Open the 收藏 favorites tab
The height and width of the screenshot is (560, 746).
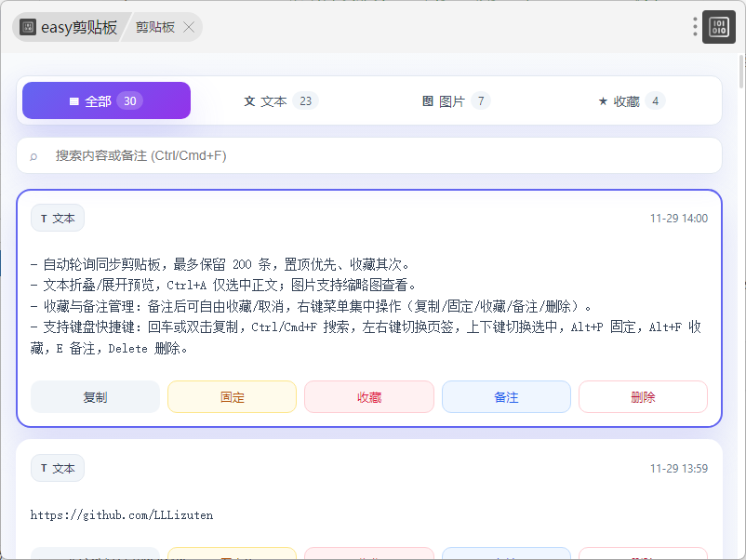point(631,100)
